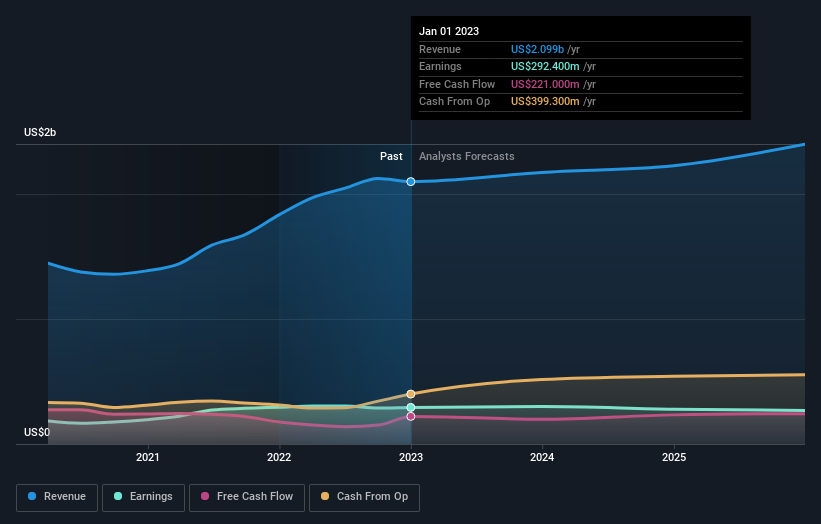Click the Analysts Forecasts label
Screen dimensions: 821x524
[466, 156]
